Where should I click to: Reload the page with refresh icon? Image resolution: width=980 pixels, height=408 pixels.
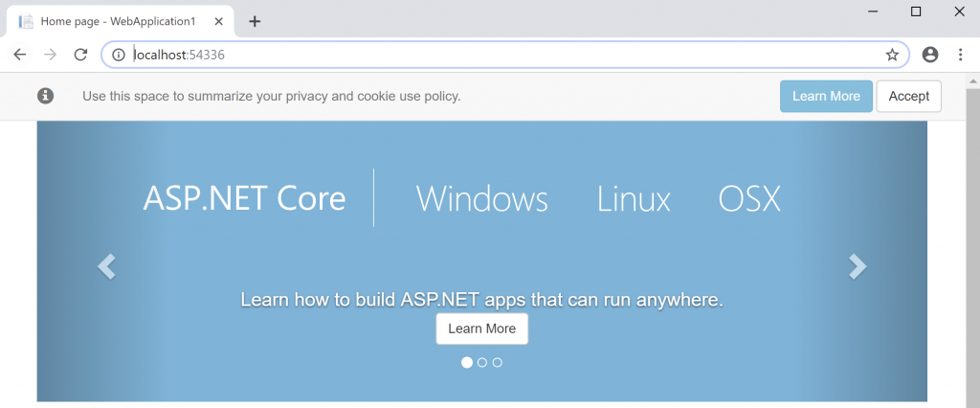pos(80,55)
